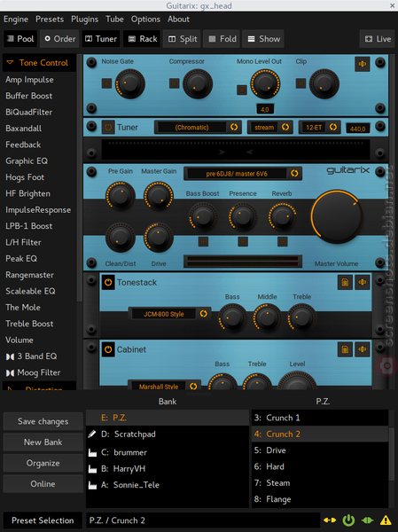Click the yellow warning triangle icon
Screen dimensions: 398x532
click(386, 520)
